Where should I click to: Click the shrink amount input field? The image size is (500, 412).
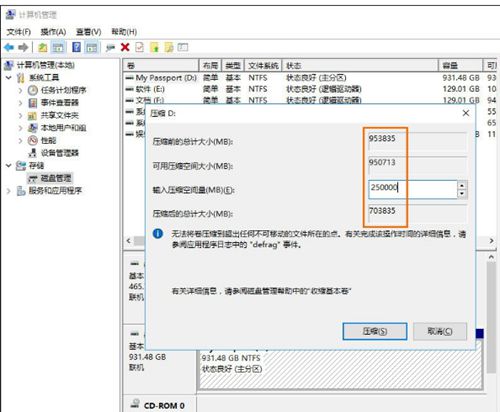tap(413, 189)
